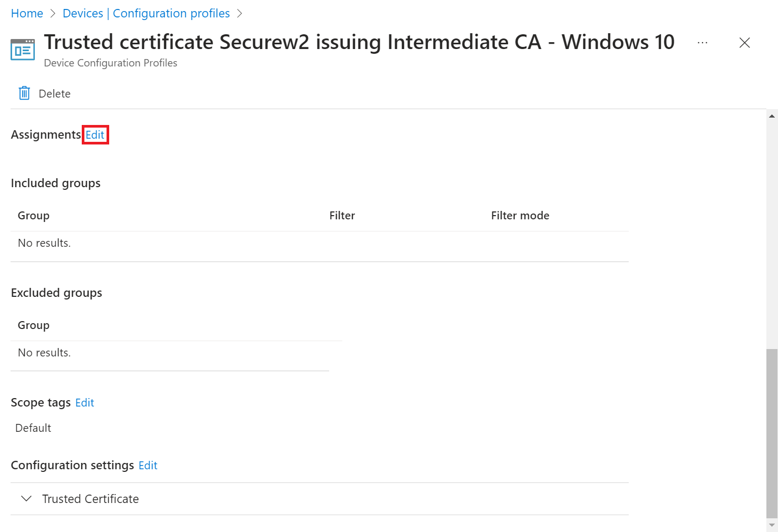This screenshot has width=778, height=532.
Task: Open Devices | Configuration profiles breadcrumb
Action: tap(146, 14)
